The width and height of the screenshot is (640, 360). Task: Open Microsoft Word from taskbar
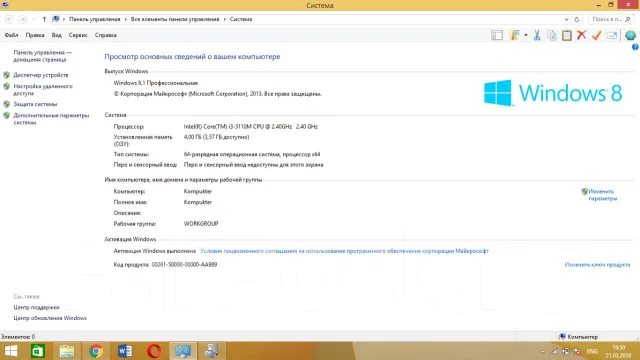click(125, 351)
